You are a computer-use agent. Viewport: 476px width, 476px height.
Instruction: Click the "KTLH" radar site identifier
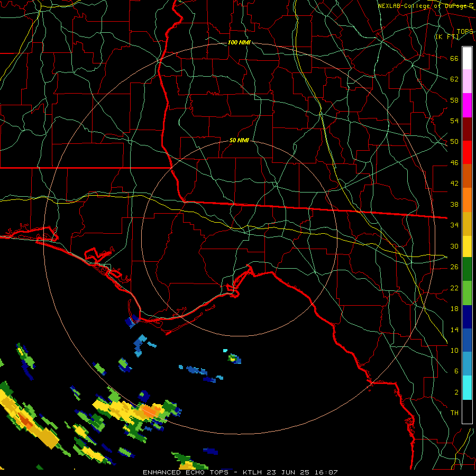click(x=252, y=472)
